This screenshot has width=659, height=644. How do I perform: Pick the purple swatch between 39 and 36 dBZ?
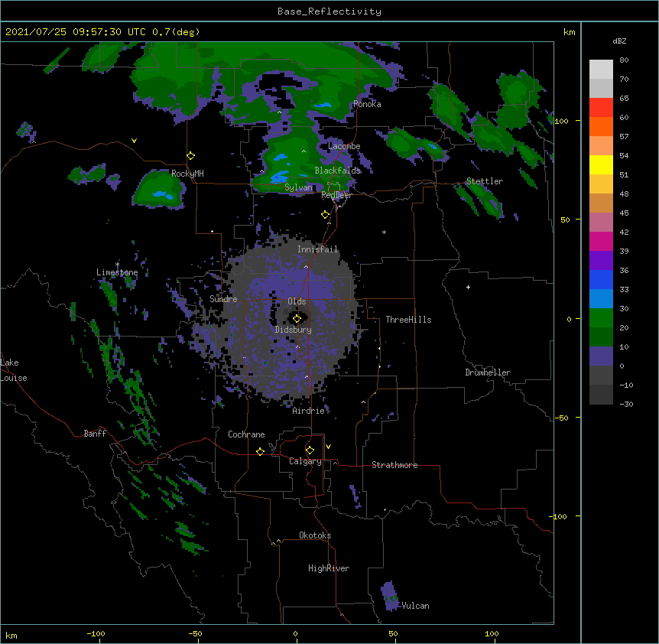coord(601,260)
